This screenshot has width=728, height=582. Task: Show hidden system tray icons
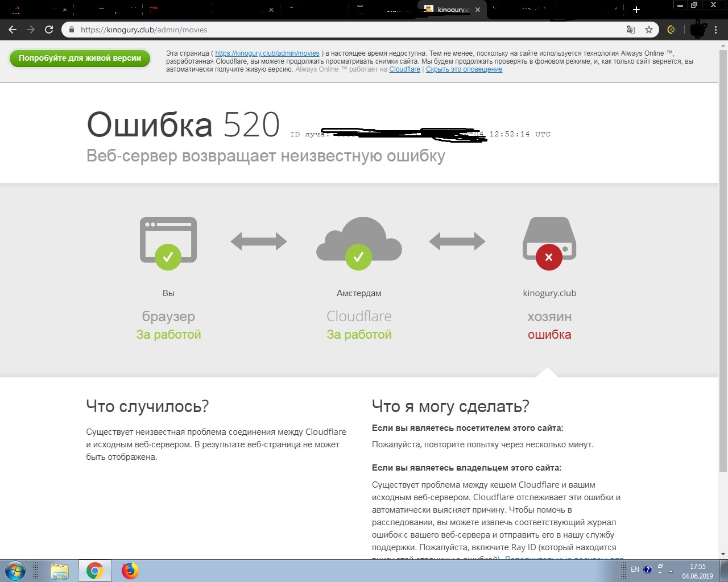coord(671,571)
